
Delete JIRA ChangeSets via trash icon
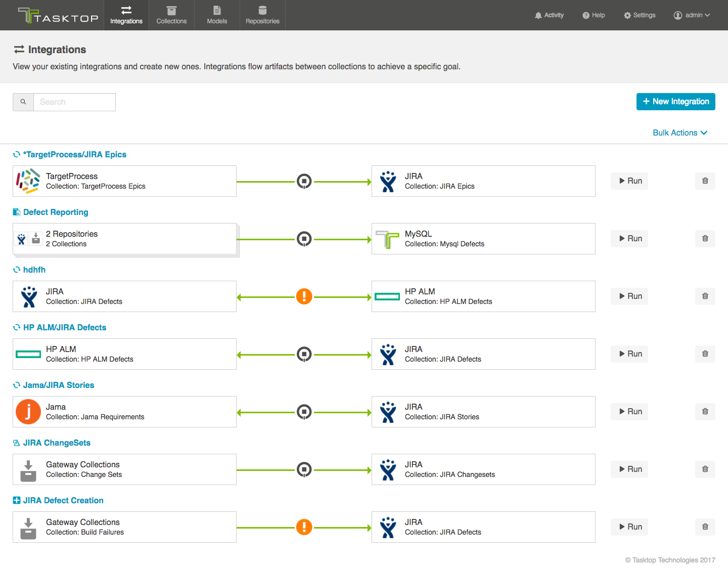705,469
